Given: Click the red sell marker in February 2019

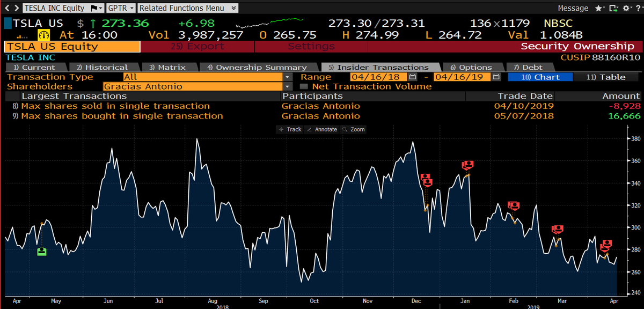Looking at the screenshot, I should 514,207.
